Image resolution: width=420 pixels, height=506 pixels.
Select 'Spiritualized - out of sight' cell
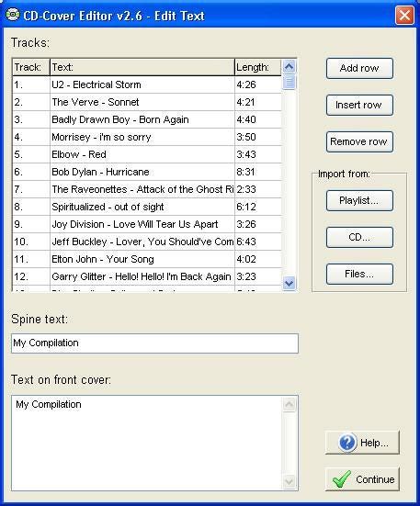coord(142,207)
